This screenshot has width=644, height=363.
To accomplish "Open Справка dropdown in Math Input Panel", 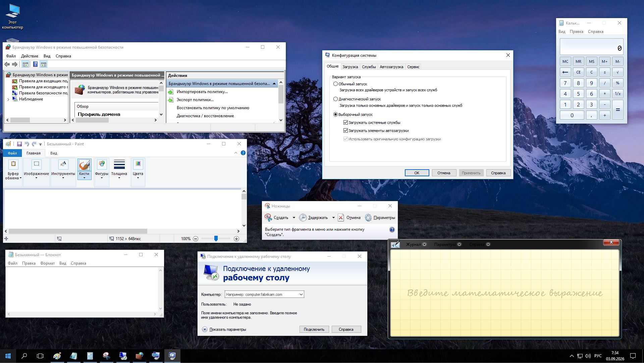I will pyautogui.click(x=480, y=244).
